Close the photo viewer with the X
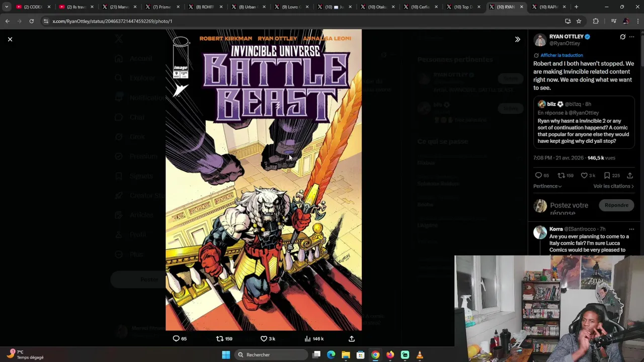The image size is (644, 362). pos(10,39)
